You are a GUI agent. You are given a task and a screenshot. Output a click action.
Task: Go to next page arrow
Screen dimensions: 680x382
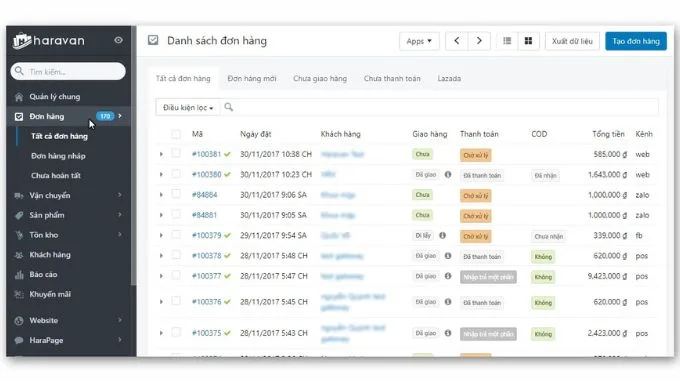point(479,41)
